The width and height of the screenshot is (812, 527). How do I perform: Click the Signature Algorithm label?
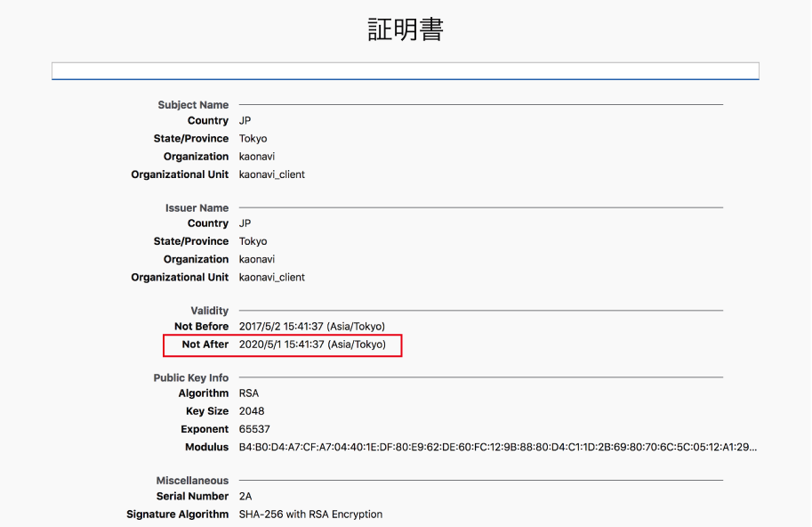[178, 515]
